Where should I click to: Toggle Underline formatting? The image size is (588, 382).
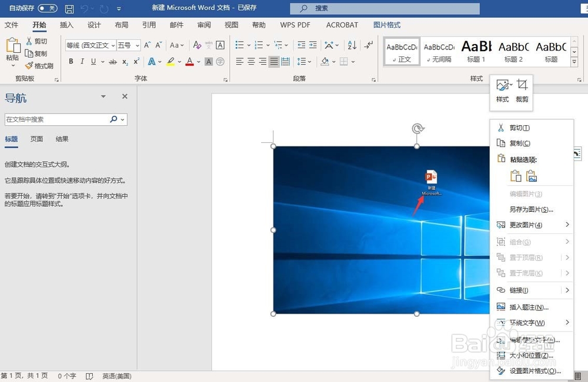[93, 62]
